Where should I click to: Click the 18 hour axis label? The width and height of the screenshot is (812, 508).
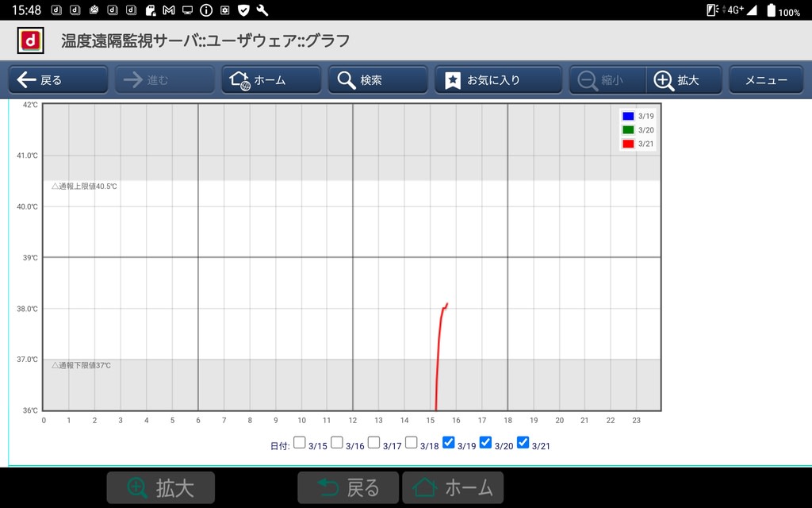coord(507,421)
